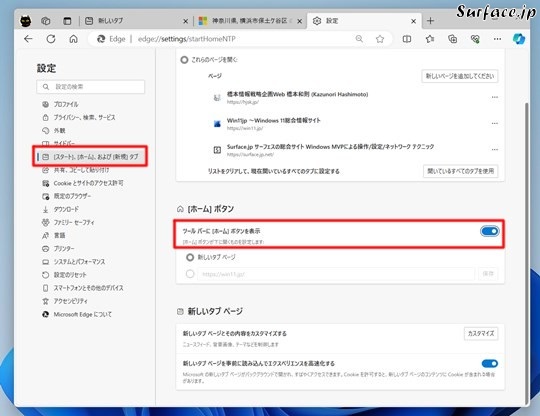Open the split screen icon
540x416 pixels.
click(x=407, y=39)
